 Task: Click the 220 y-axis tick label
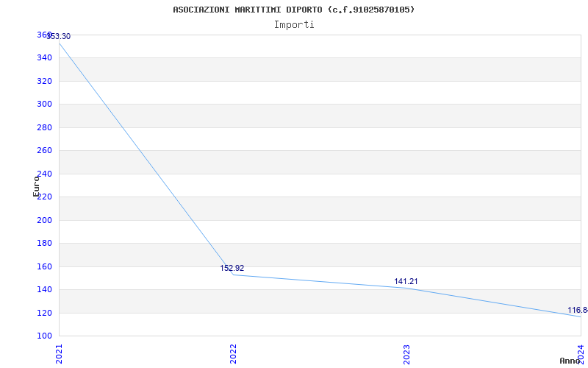[x=44, y=197]
